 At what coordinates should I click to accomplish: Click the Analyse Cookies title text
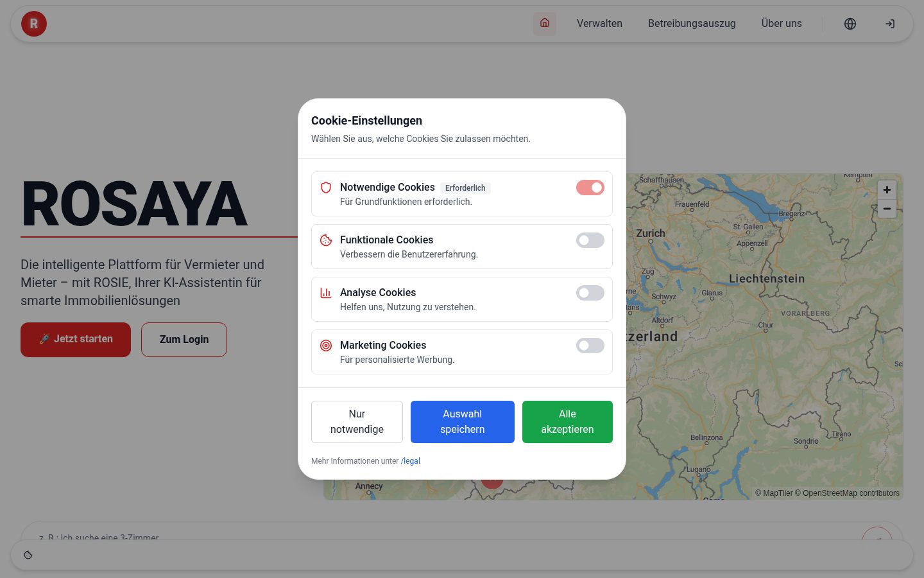[378, 293]
